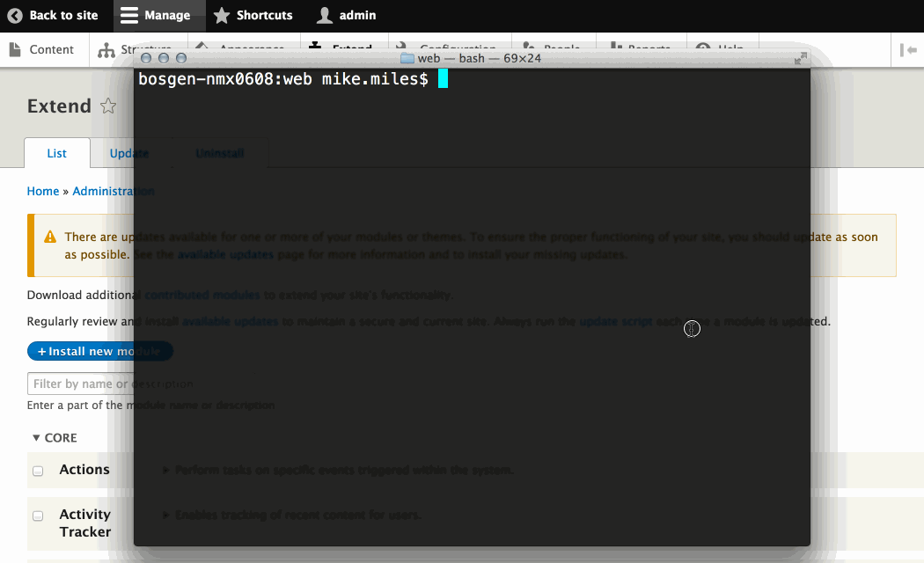Switch to the Update tab
This screenshot has width=924, height=563.
129,153
